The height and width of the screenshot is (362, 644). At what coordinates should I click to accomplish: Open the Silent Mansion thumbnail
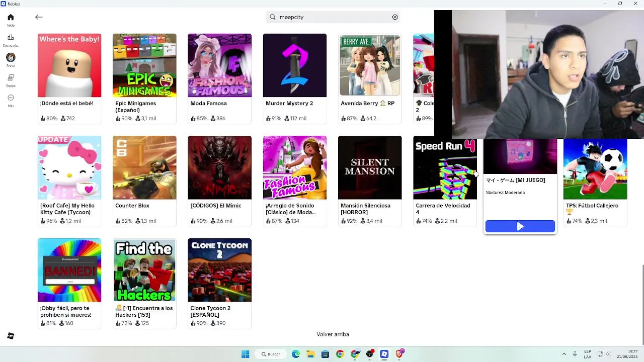point(370,167)
